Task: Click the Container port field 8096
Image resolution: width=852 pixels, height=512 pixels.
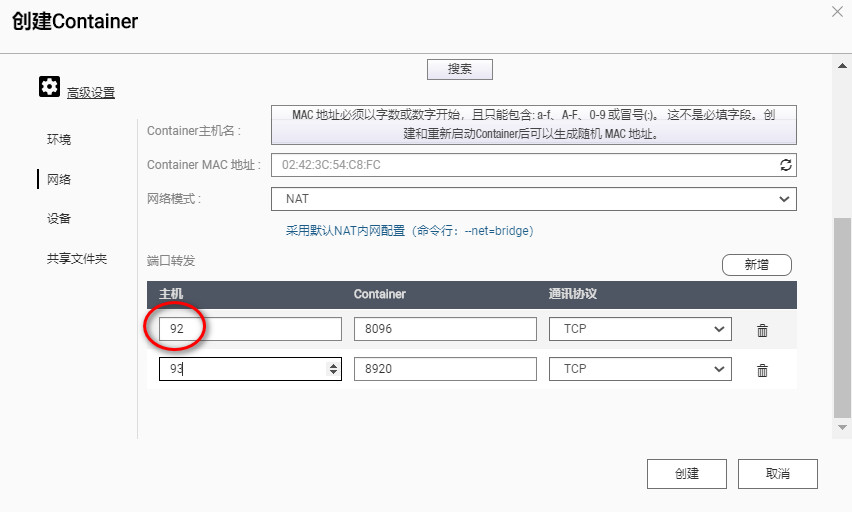Action: (445, 329)
